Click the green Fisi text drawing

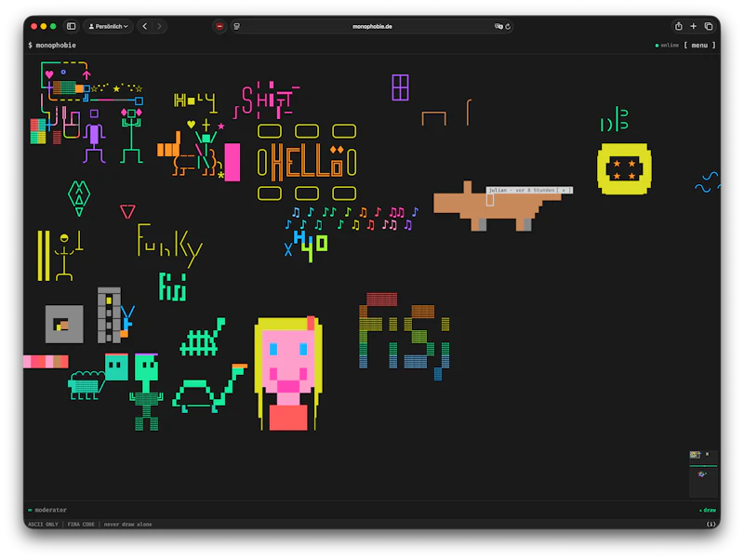click(173, 287)
